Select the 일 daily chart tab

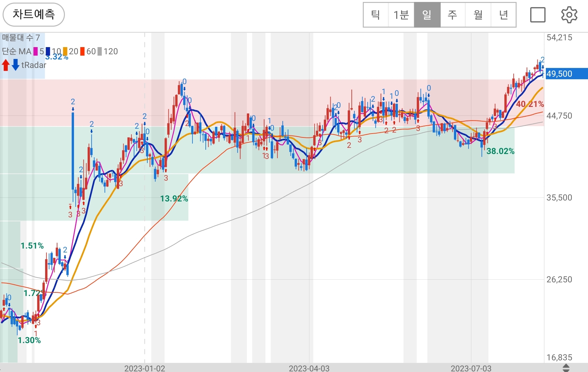click(x=427, y=15)
